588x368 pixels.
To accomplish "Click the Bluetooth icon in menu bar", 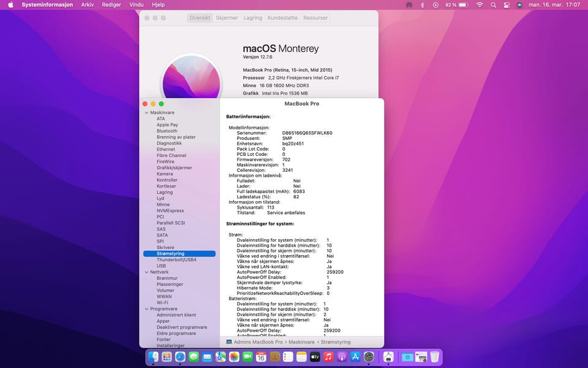I will click(422, 4).
